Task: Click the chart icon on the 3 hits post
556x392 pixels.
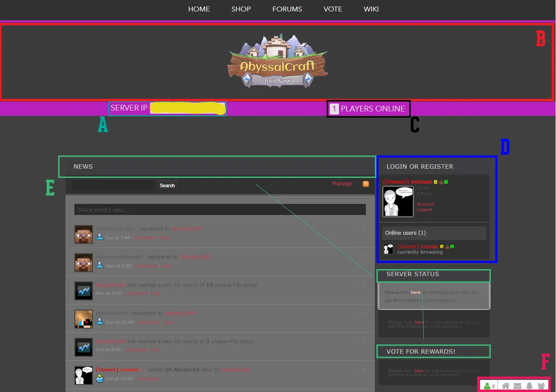Action: point(84,347)
